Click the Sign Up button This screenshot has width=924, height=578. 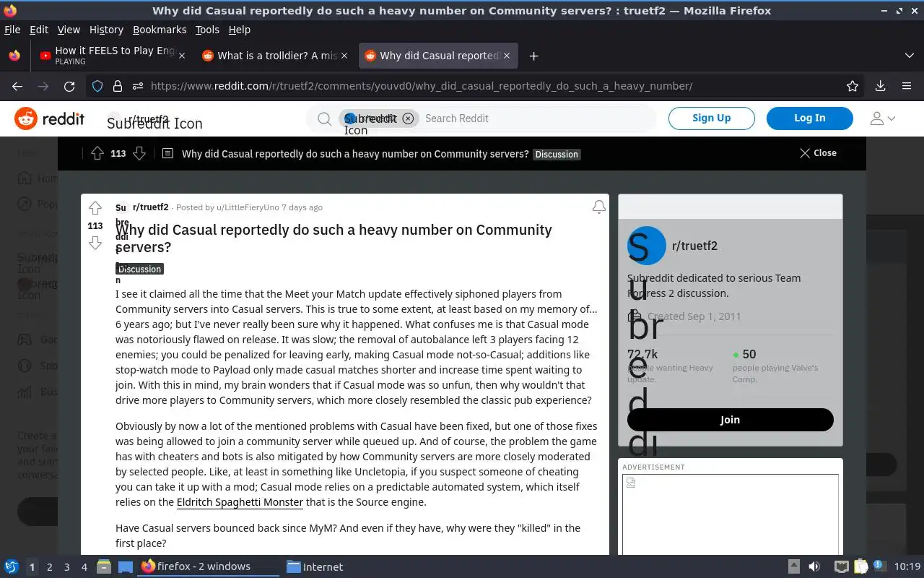[711, 118]
